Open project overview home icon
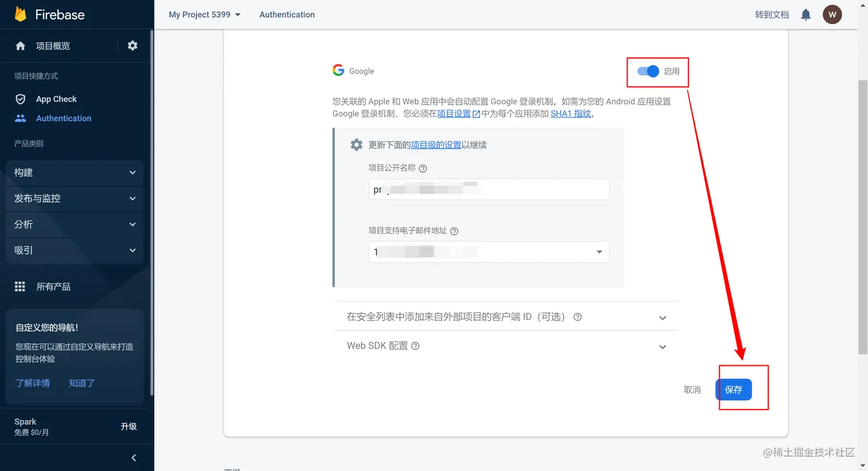 (x=20, y=46)
